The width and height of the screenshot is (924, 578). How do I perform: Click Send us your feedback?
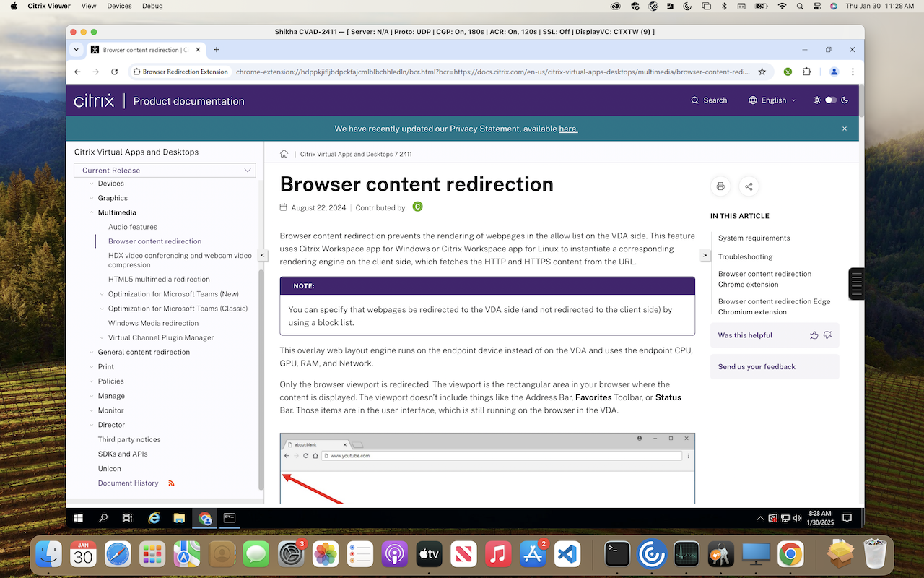(x=756, y=366)
